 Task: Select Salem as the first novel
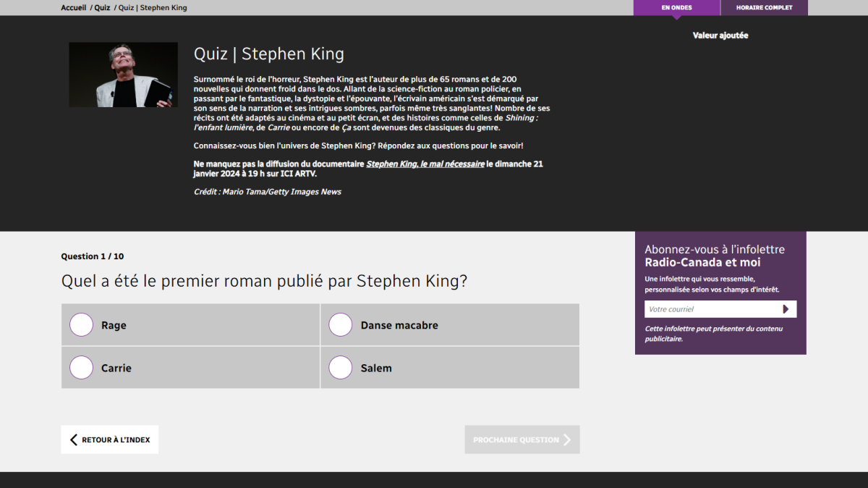pos(341,368)
